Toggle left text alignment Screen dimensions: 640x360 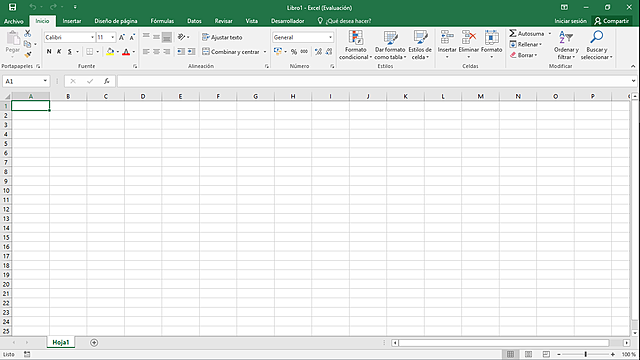pyautogui.click(x=146, y=51)
